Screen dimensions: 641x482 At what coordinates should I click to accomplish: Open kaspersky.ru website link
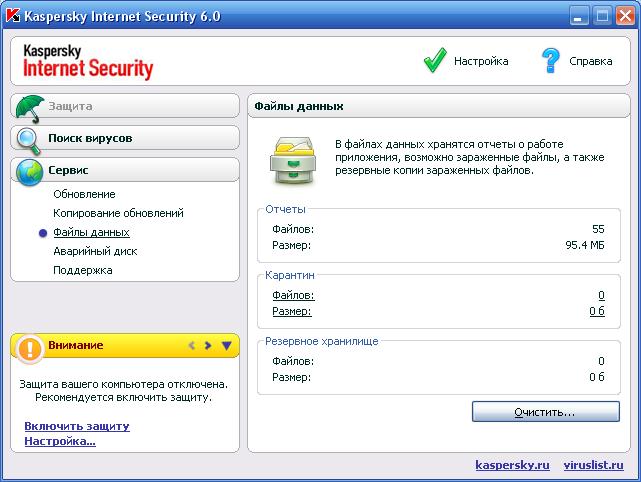tap(512, 465)
